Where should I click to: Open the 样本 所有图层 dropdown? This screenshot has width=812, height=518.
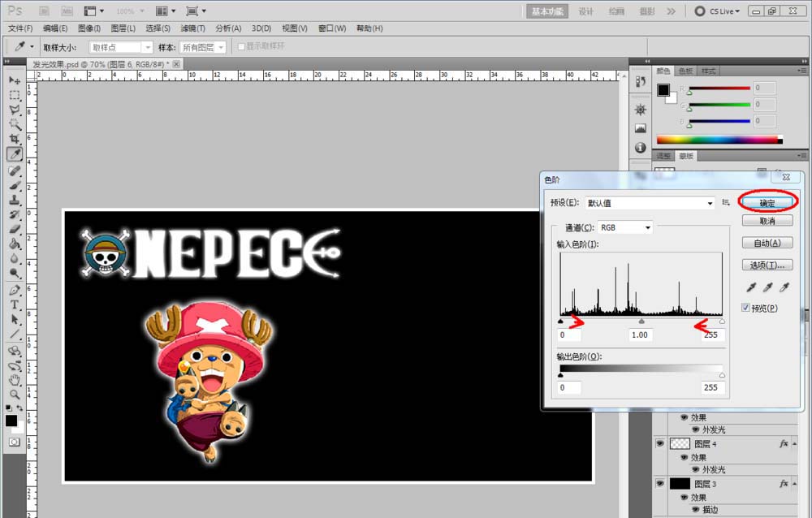click(202, 47)
